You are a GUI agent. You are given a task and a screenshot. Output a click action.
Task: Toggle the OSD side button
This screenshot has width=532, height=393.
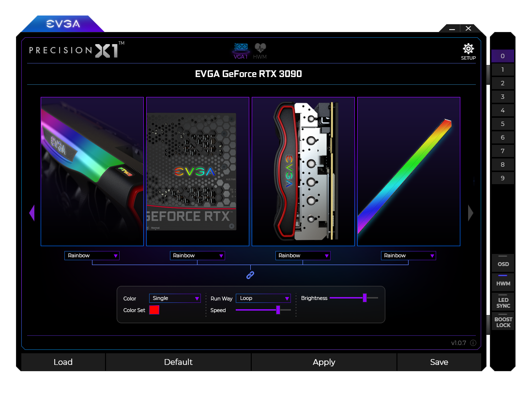pyautogui.click(x=503, y=263)
